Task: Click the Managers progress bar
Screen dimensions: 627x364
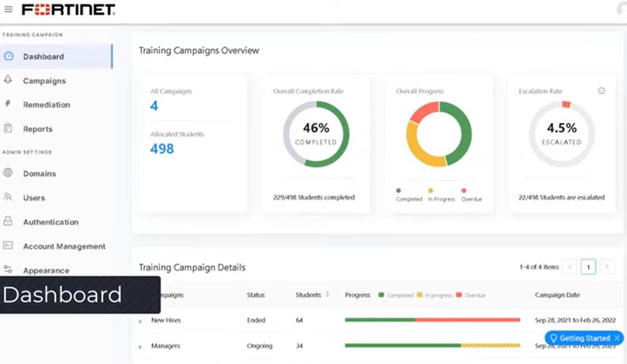Action: coord(432,346)
